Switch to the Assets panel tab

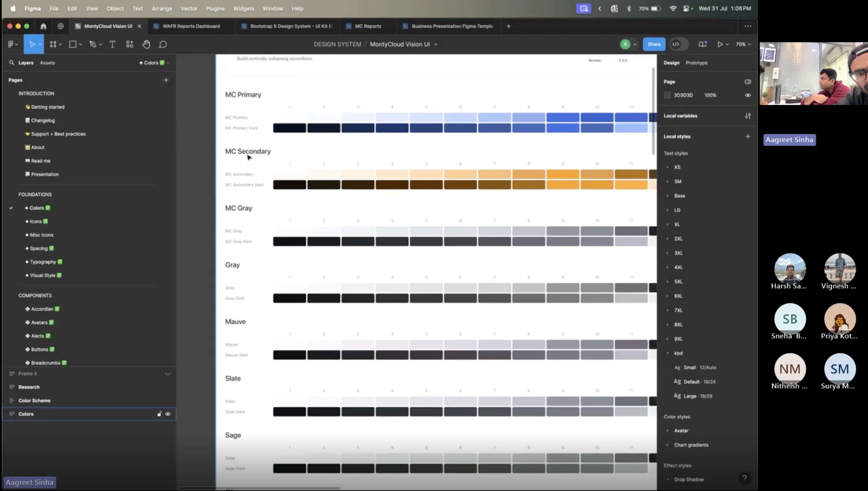click(47, 63)
